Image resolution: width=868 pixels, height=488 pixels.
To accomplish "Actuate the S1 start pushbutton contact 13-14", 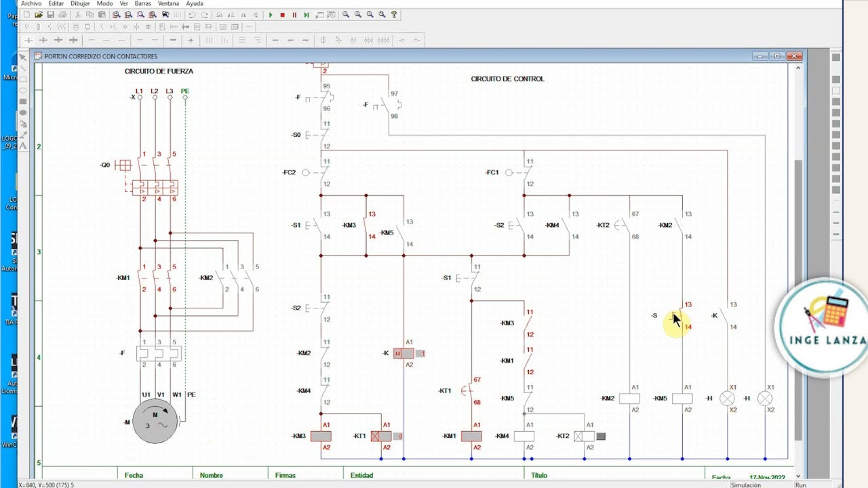I will pyautogui.click(x=315, y=225).
